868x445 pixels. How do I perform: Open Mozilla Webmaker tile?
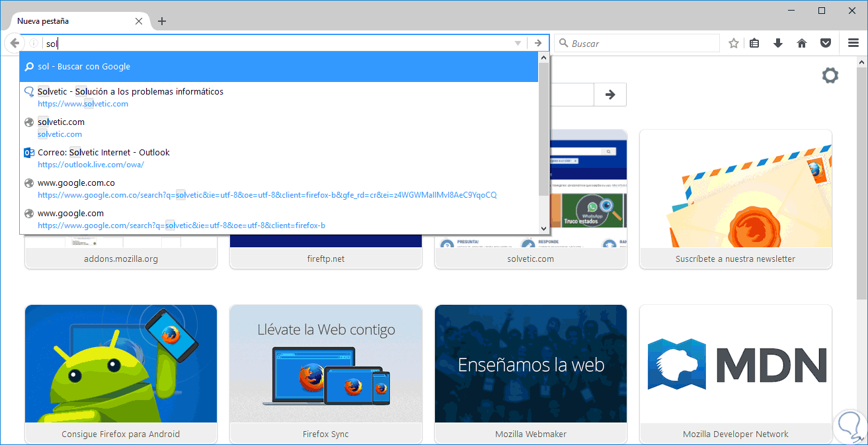pos(531,374)
